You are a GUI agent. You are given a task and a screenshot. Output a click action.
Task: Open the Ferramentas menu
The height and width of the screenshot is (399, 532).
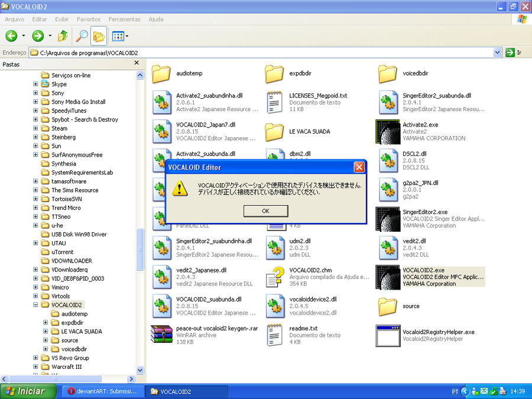coord(125,20)
